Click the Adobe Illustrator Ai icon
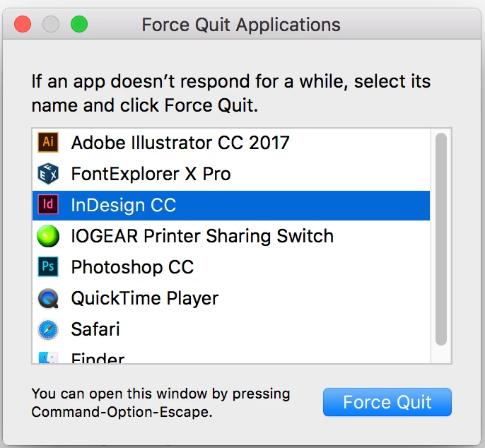This screenshot has height=448, width=485. (x=48, y=142)
